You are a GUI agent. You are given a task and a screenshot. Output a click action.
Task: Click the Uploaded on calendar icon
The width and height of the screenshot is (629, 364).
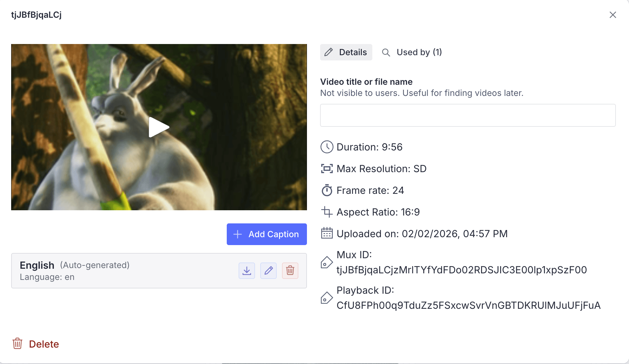pyautogui.click(x=327, y=234)
